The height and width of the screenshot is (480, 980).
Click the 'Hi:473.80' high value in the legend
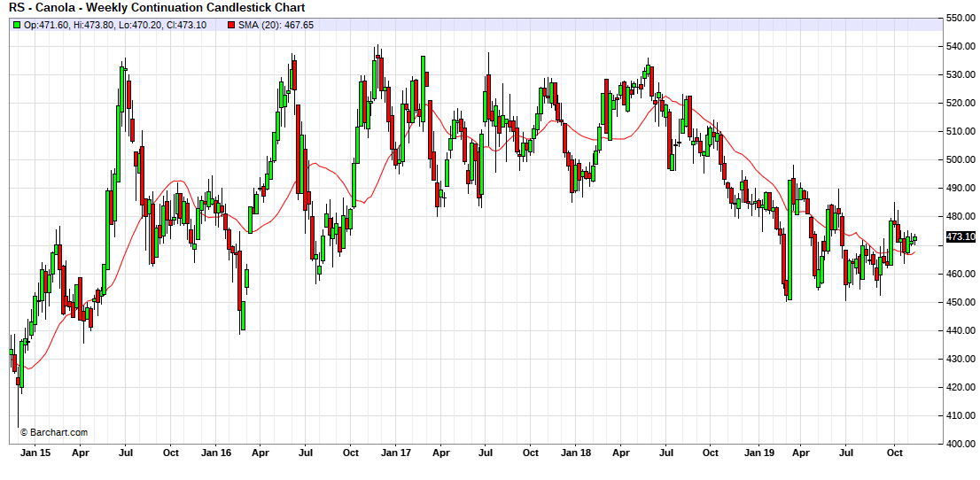[96, 25]
